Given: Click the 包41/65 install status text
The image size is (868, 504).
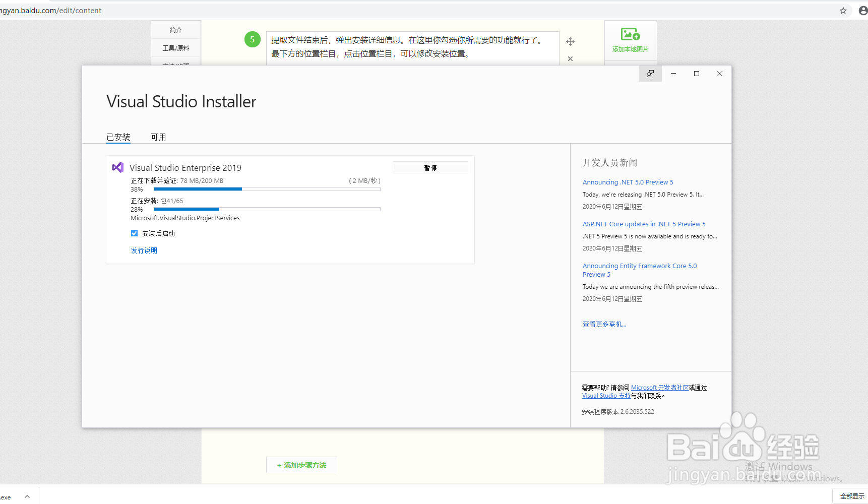Looking at the screenshot, I should [x=172, y=201].
